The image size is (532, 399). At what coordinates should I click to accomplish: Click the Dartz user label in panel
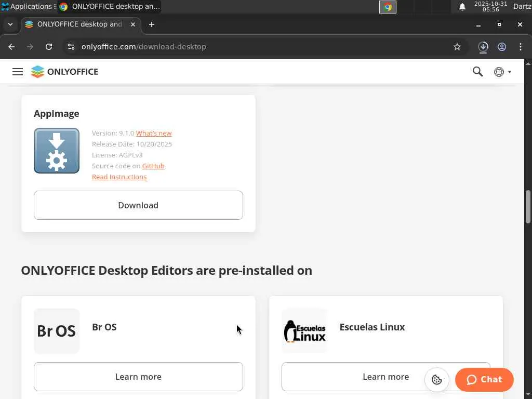(x=522, y=6)
